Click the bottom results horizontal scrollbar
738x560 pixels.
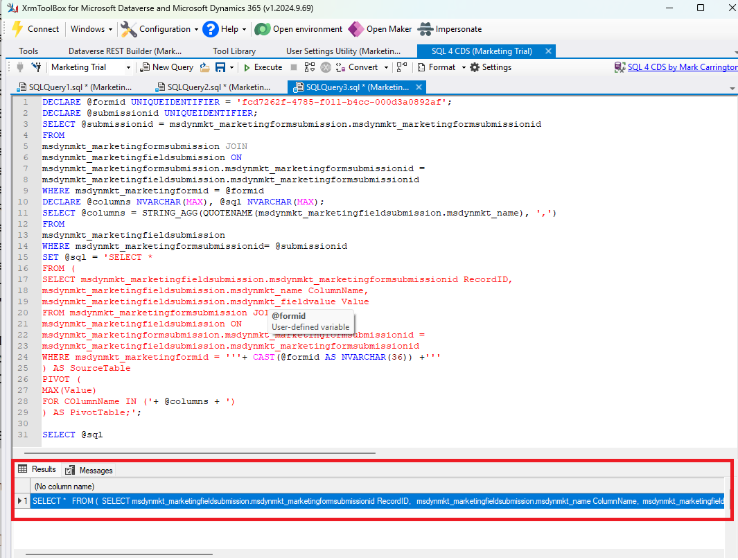pos(119,555)
